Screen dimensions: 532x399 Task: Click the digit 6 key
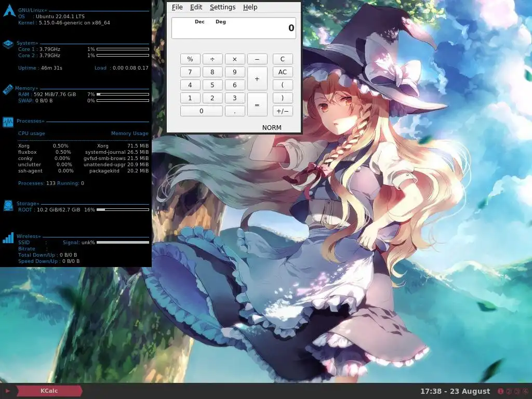(235, 85)
